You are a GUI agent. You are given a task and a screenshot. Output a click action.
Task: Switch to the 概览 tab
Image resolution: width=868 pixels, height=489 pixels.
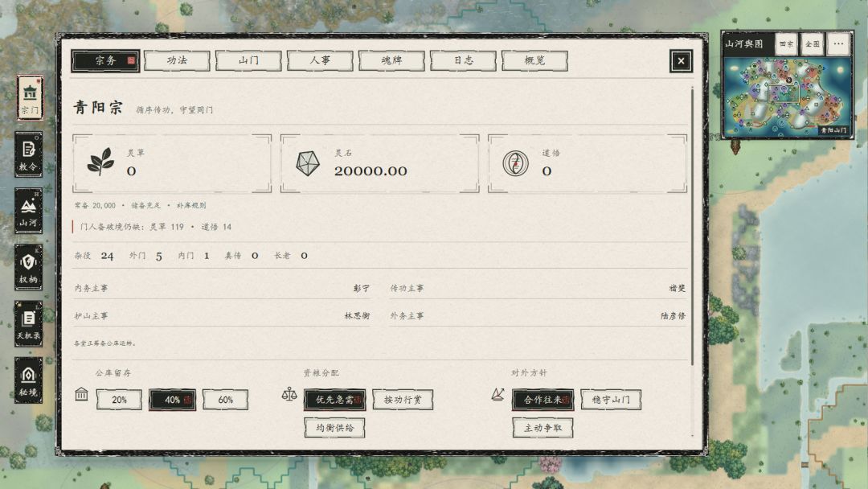534,61
